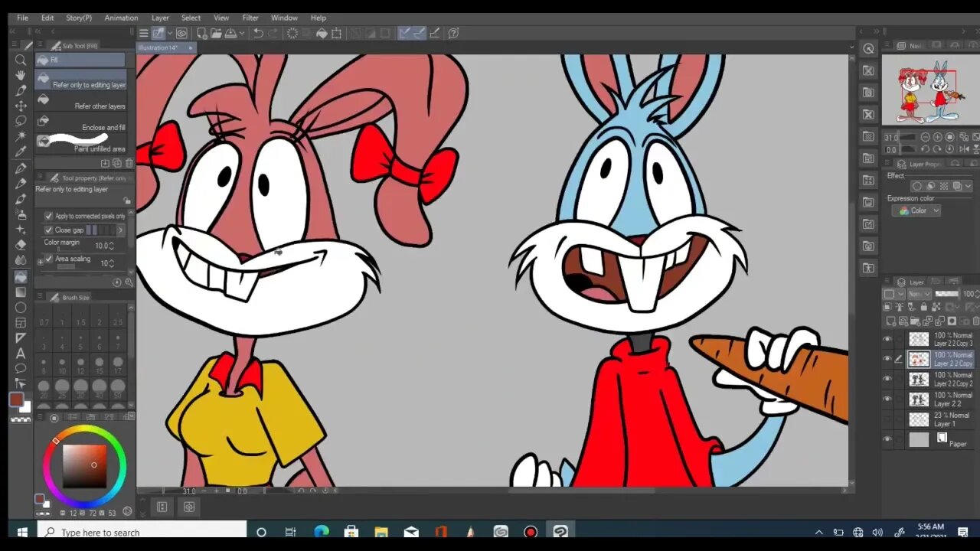Select the Eraser tool
Image resolution: width=980 pixels, height=551 pixels.
[21, 246]
